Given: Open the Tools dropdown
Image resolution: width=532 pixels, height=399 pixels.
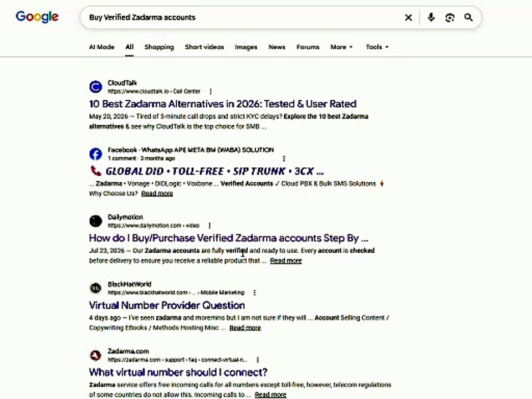Looking at the screenshot, I should coord(377,47).
